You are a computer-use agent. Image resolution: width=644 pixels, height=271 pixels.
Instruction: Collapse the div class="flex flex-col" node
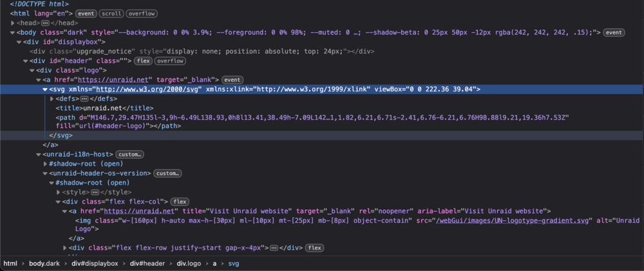[59, 201]
